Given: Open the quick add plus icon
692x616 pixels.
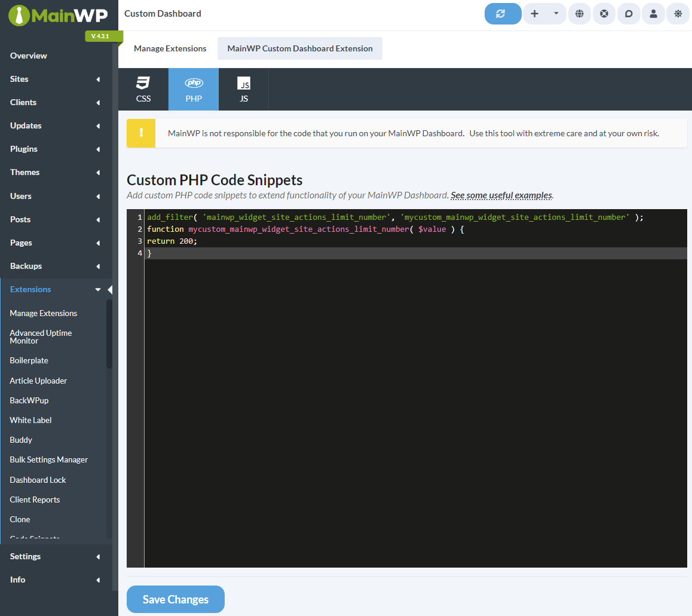Looking at the screenshot, I should click(x=534, y=13).
